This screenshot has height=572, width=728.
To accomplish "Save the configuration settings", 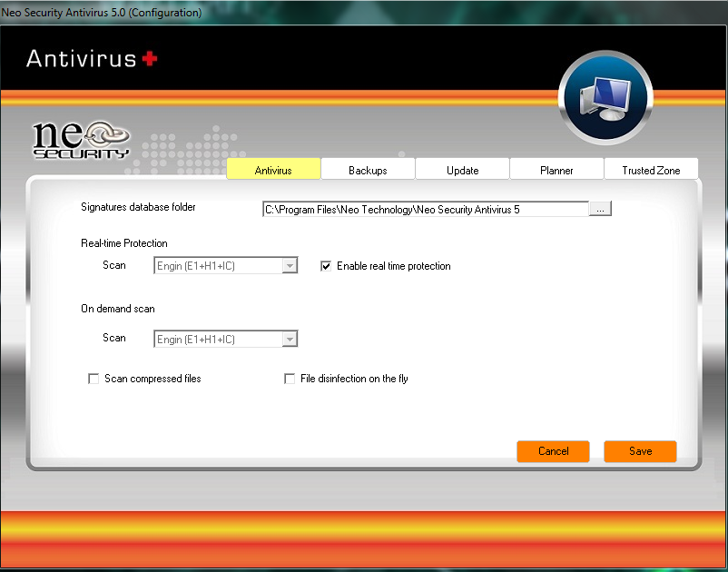I will (x=640, y=451).
